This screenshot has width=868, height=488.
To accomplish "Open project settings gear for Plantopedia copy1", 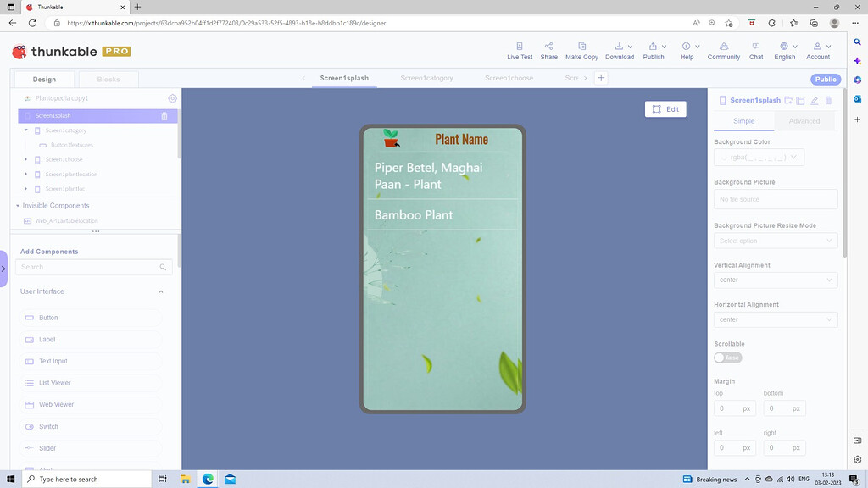I will tap(173, 98).
